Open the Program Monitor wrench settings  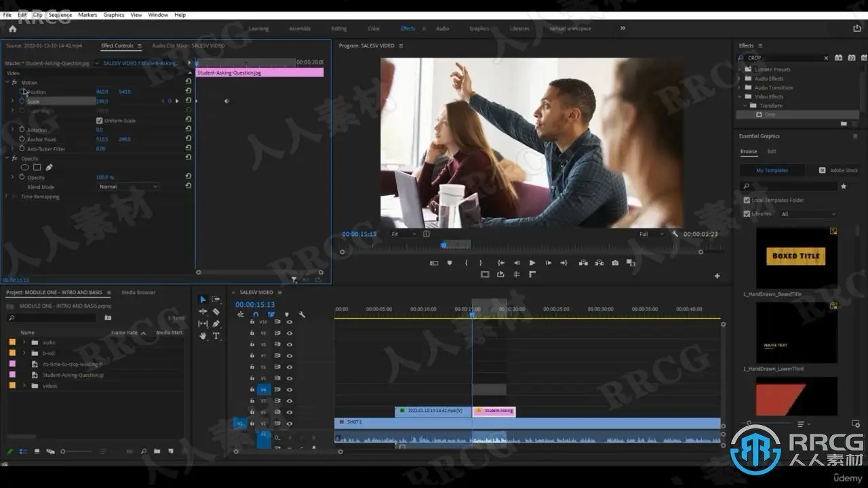675,234
